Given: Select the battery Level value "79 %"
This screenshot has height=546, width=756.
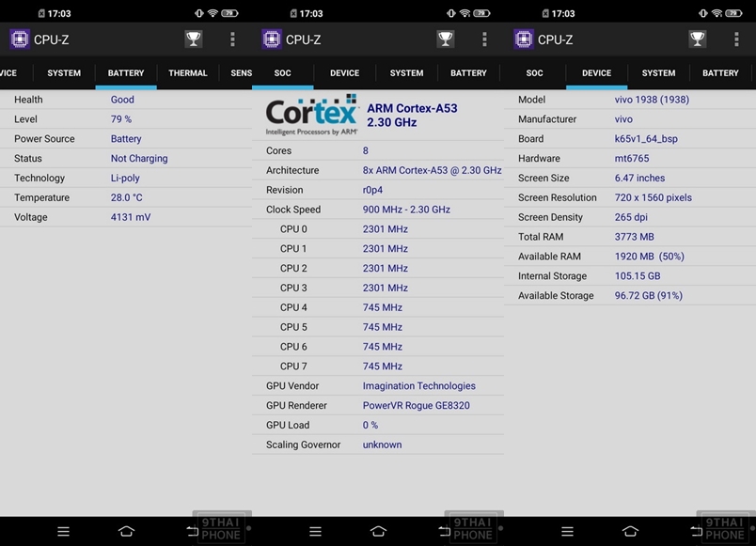Looking at the screenshot, I should (x=121, y=119).
